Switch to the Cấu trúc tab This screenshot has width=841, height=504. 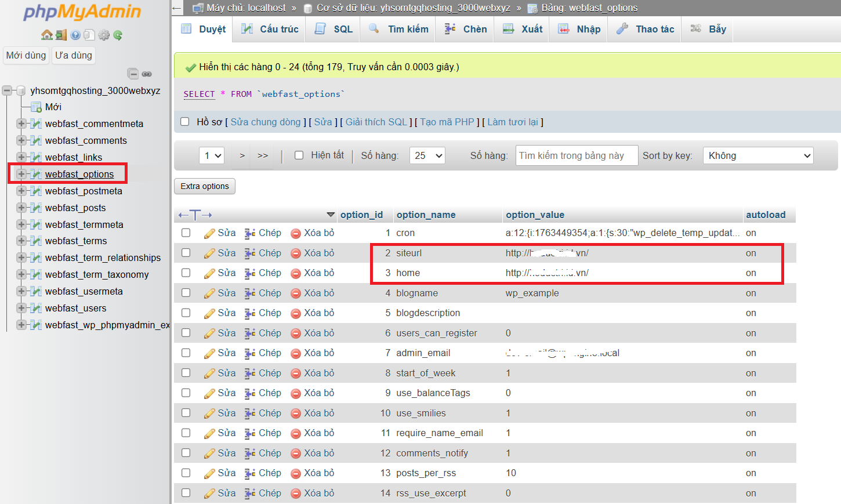pyautogui.click(x=270, y=29)
